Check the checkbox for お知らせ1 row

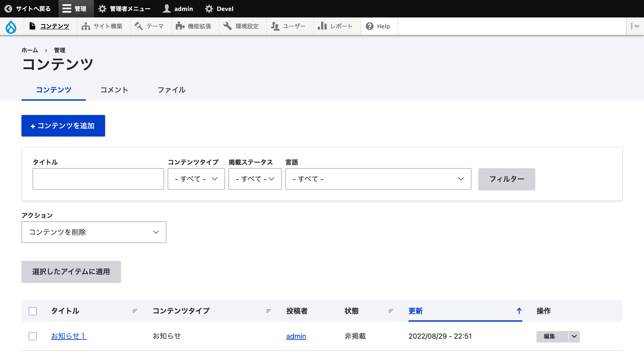32,336
